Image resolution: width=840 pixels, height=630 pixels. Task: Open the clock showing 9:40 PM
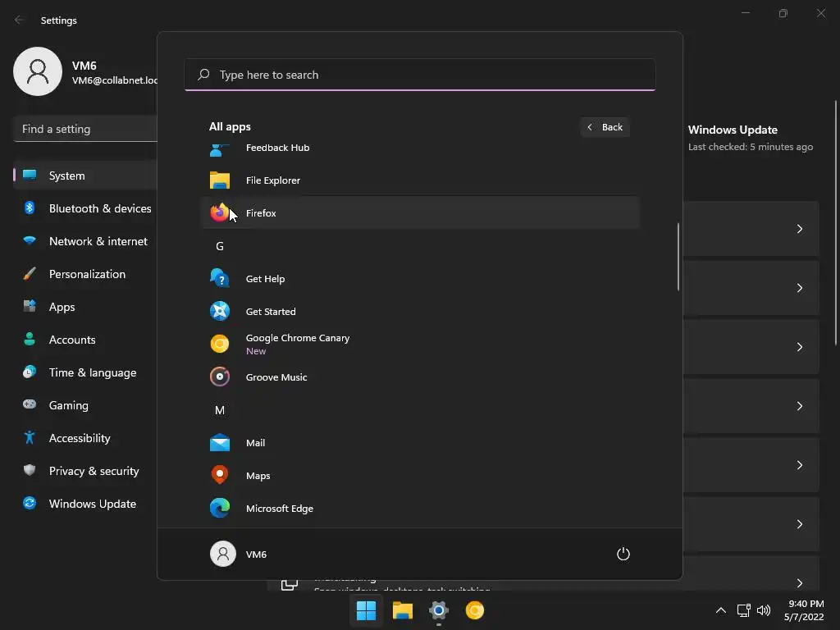[x=806, y=604]
